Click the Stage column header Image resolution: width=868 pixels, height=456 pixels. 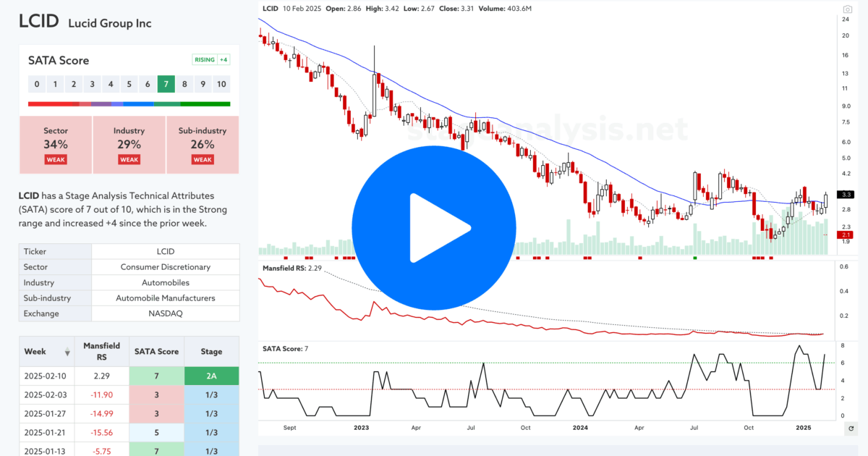click(212, 352)
